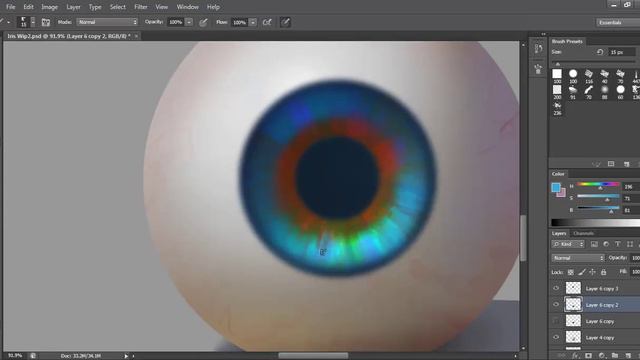Open the layer blend mode dropdown
Image resolution: width=640 pixels, height=360 pixels.
tap(578, 258)
